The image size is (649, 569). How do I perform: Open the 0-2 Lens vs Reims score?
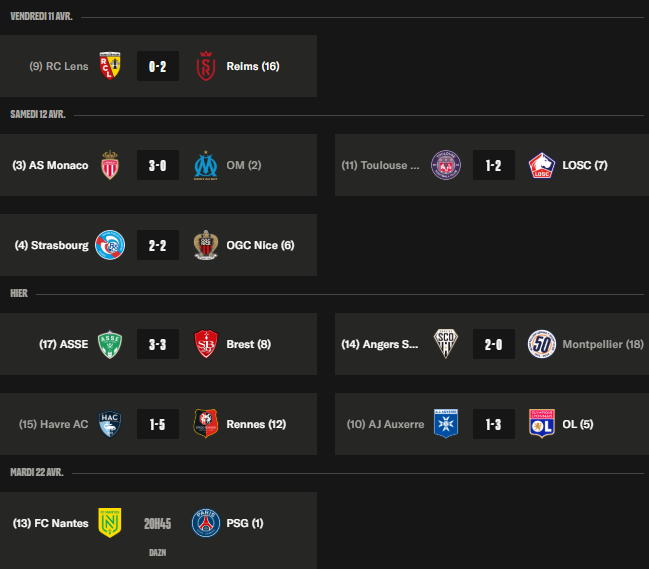pos(157,66)
